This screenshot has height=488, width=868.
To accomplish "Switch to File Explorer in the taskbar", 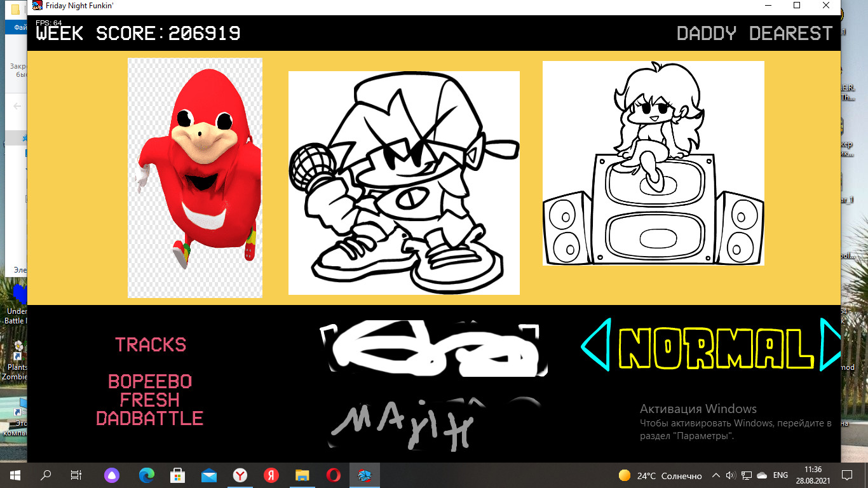I will click(x=302, y=475).
